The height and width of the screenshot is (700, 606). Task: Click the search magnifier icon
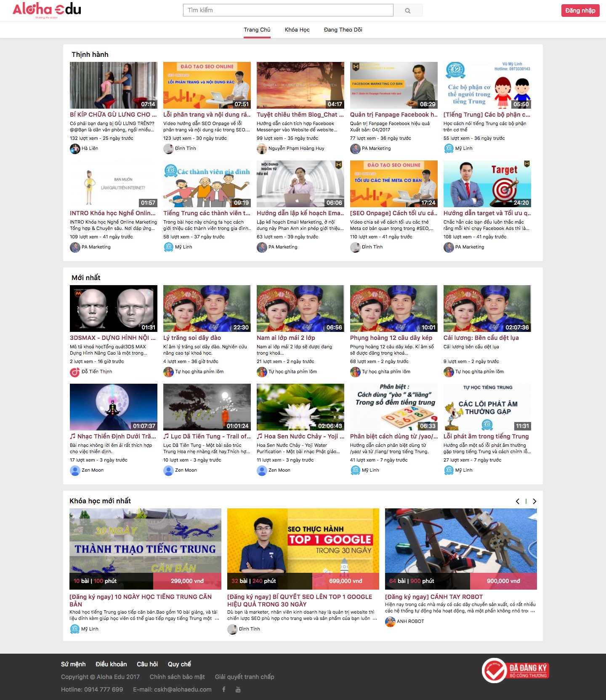click(x=407, y=11)
